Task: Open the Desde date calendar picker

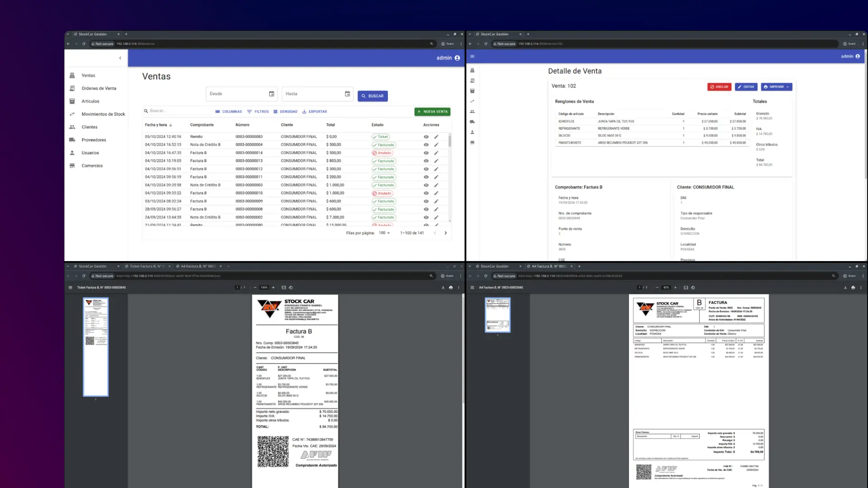Action: 272,94
